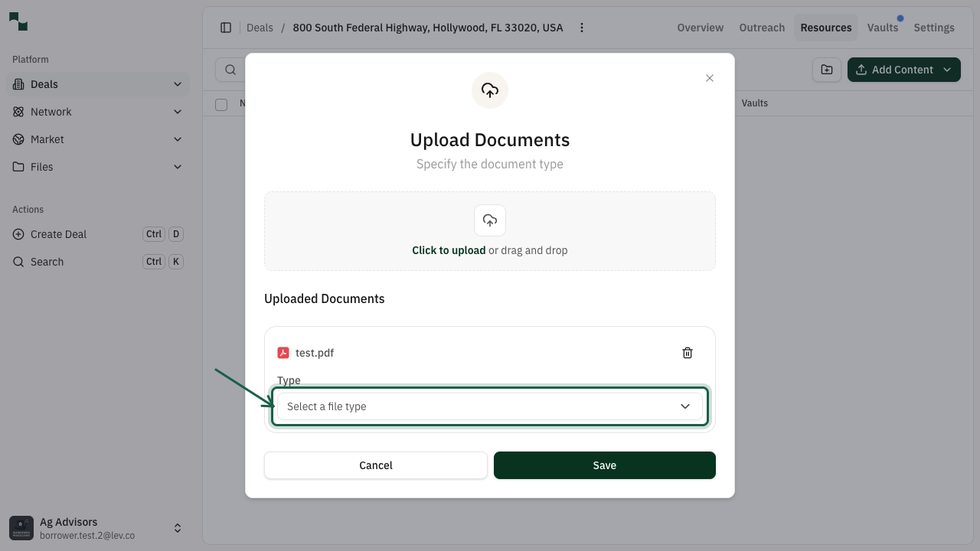
Task: Open the Ag Advisors account switcher
Action: coord(177,528)
